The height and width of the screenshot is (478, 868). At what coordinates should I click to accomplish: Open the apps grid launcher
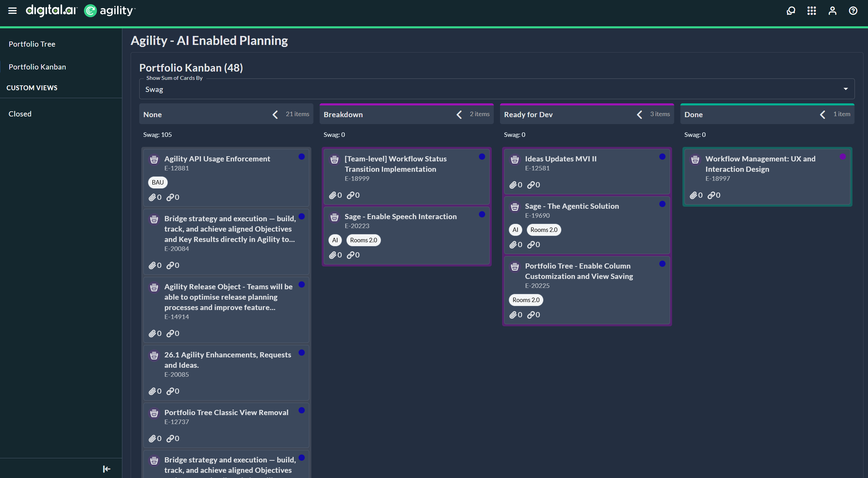click(812, 11)
